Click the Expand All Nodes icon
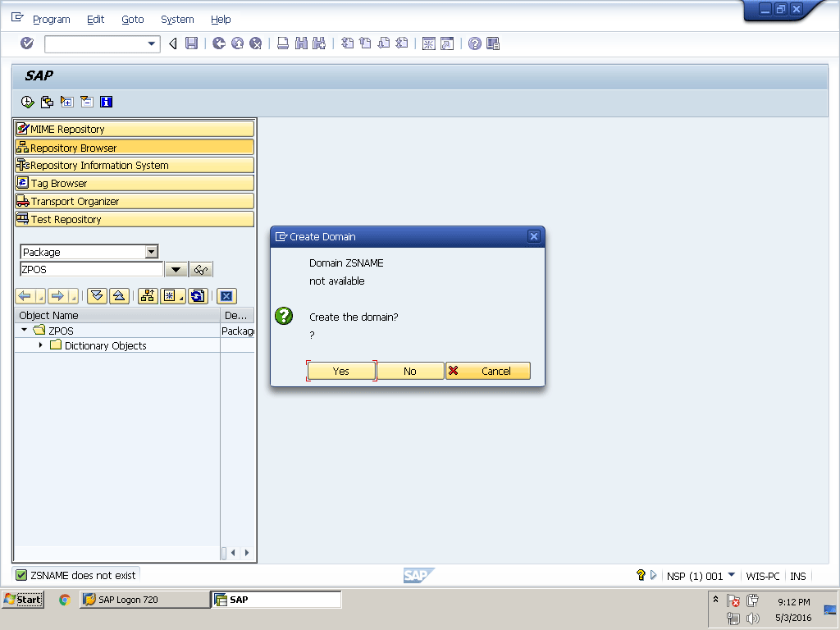The height and width of the screenshot is (630, 840). [x=97, y=296]
